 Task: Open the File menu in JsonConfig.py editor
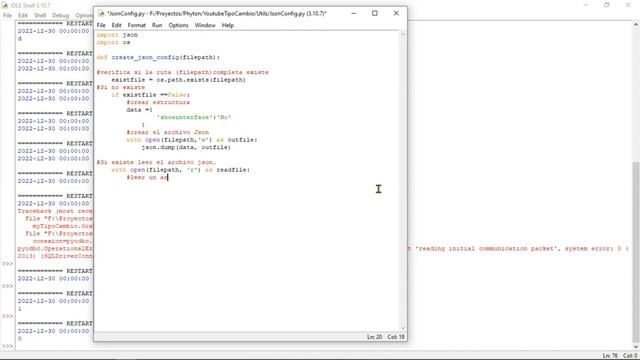click(x=101, y=25)
